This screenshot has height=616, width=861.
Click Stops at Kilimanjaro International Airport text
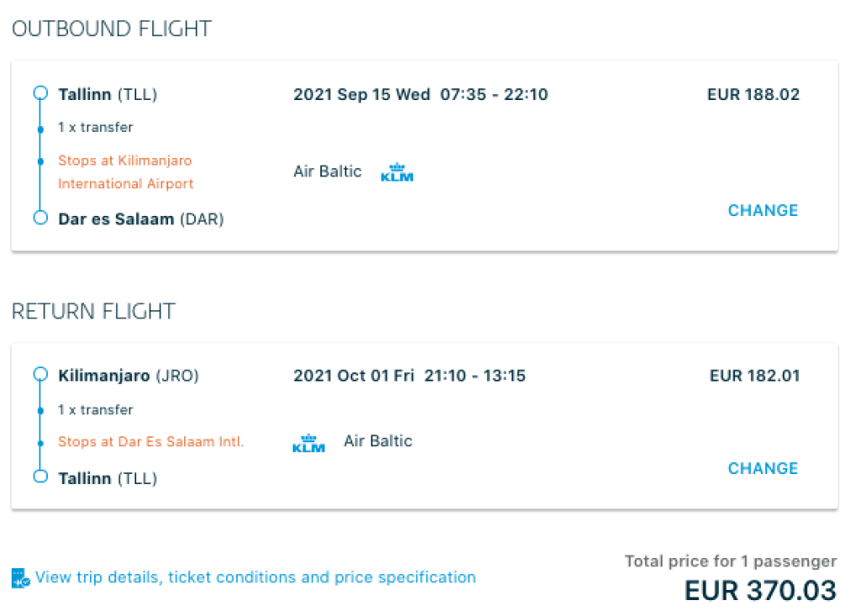pos(125,172)
